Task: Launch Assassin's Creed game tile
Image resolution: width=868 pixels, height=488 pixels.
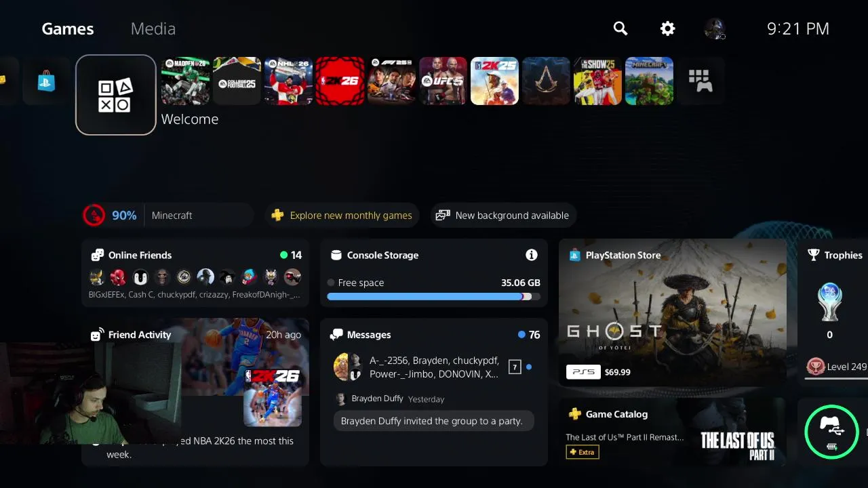Action: tap(547, 81)
